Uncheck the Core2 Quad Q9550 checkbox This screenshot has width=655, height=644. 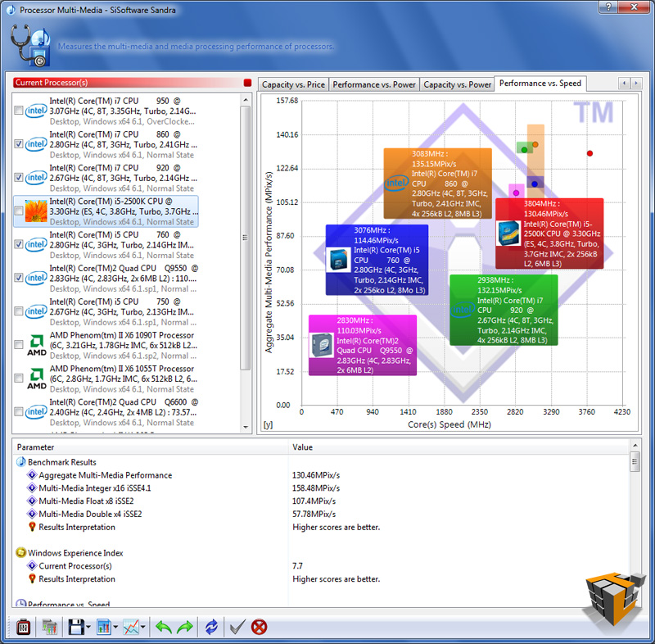[x=18, y=278]
